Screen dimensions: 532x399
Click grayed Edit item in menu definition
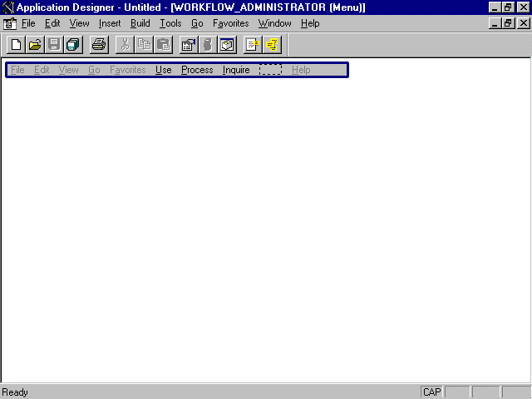click(x=42, y=70)
